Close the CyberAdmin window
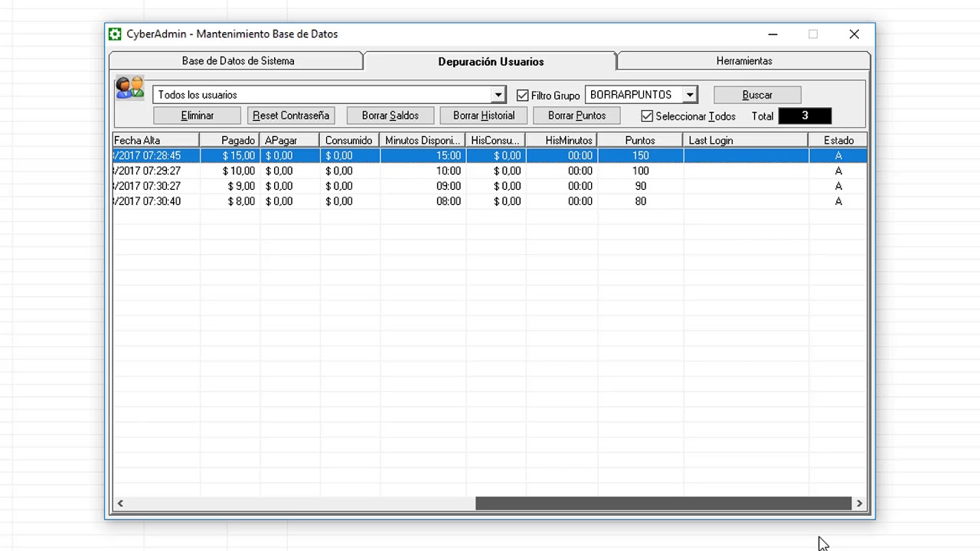980x551 pixels. [854, 34]
